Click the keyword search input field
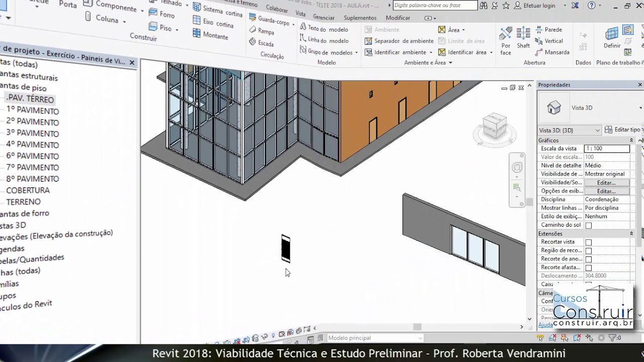Viewport: 644px width, 362px height. click(435, 6)
